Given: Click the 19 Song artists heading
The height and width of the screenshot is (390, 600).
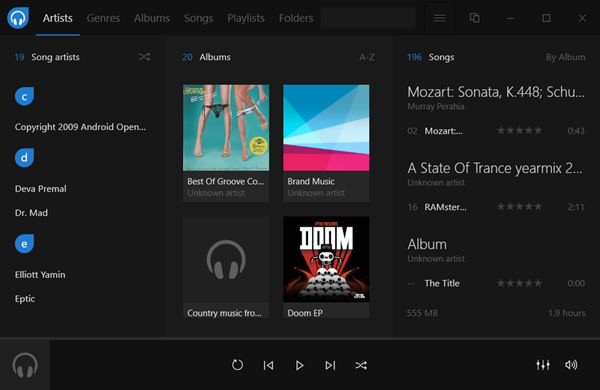Looking at the screenshot, I should [x=47, y=57].
